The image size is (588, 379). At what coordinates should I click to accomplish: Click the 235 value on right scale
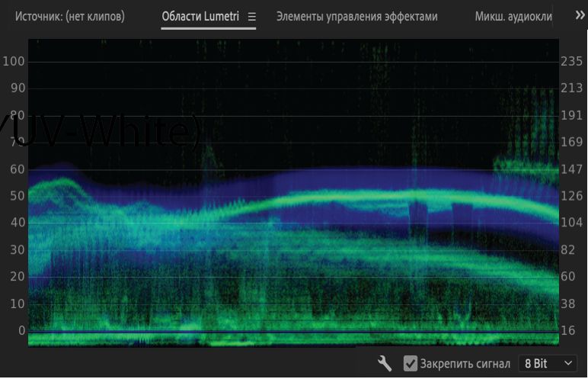[x=571, y=61]
